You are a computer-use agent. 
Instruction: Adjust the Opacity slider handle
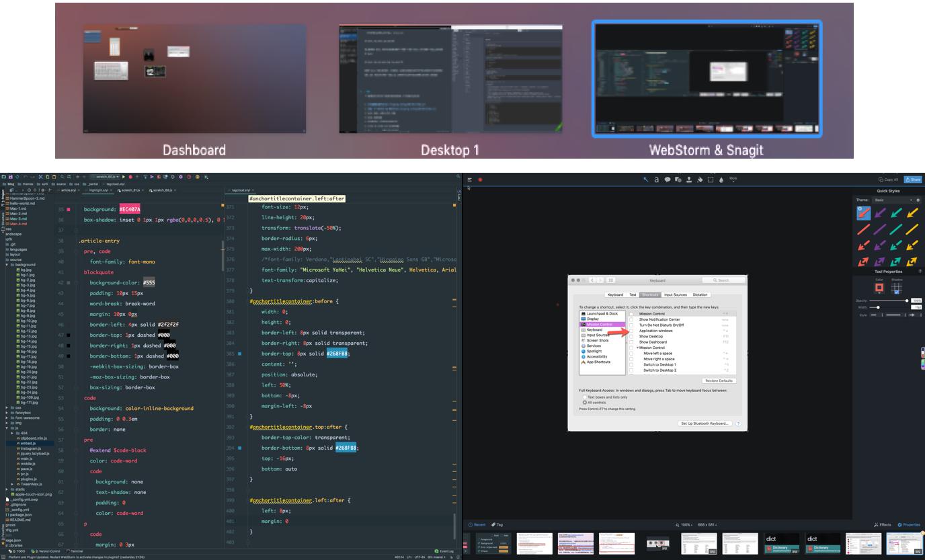click(907, 301)
